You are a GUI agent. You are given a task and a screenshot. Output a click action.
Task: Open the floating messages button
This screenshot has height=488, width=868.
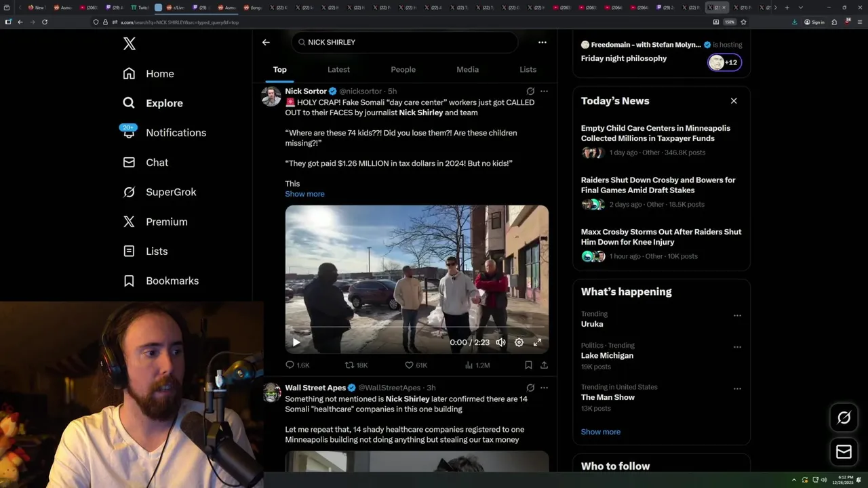click(844, 452)
